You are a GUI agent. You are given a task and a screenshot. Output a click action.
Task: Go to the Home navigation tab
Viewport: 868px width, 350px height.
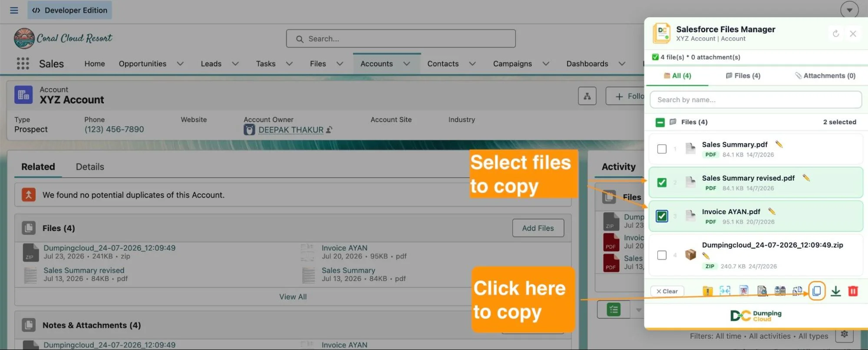pos(95,64)
